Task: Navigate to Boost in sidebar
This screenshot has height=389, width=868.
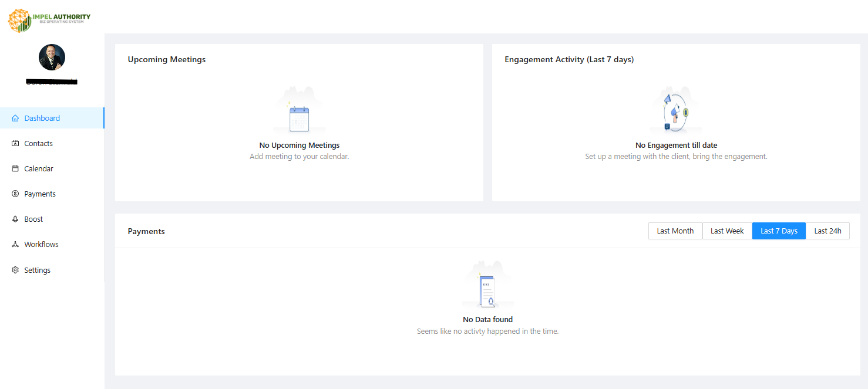Action: pyautogui.click(x=33, y=219)
